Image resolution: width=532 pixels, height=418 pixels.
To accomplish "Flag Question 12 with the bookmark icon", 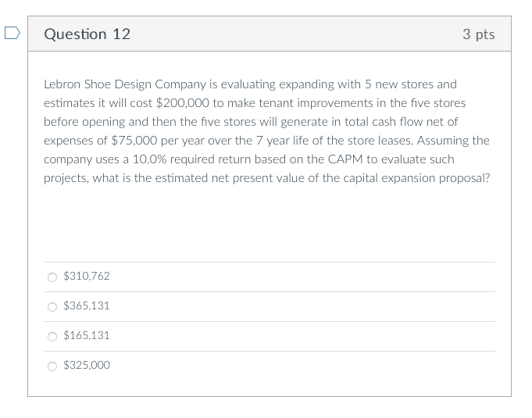I will [10, 34].
